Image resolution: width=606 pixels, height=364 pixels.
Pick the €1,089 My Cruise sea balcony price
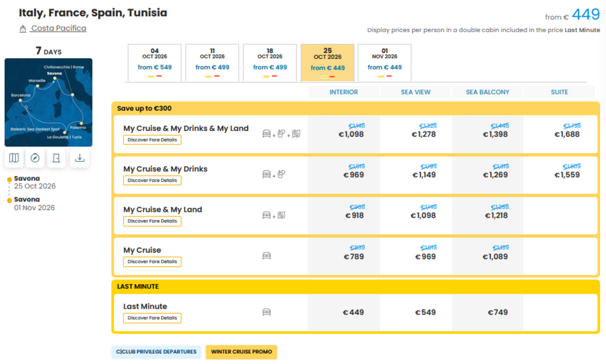495,257
